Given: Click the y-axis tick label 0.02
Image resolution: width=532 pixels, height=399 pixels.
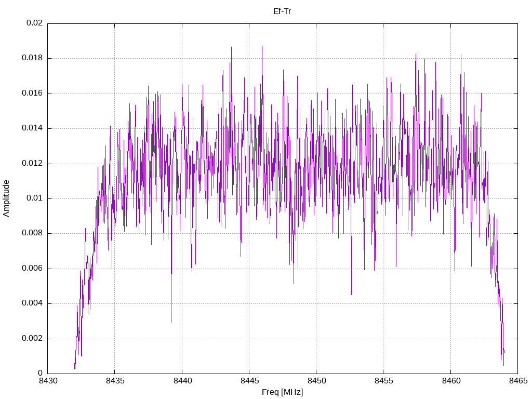Looking at the screenshot, I should [x=35, y=23].
